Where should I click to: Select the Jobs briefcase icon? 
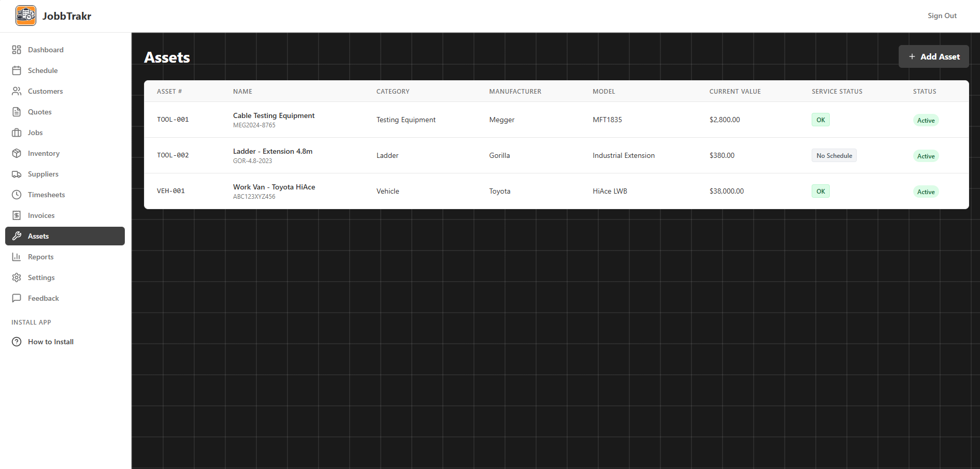[x=17, y=133]
